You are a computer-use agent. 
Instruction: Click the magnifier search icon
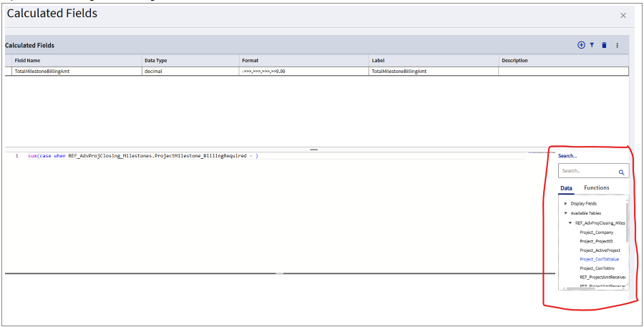click(x=621, y=172)
